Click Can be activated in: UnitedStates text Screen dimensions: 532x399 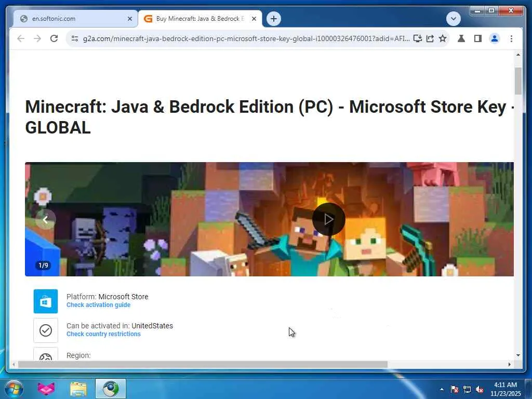point(120,326)
